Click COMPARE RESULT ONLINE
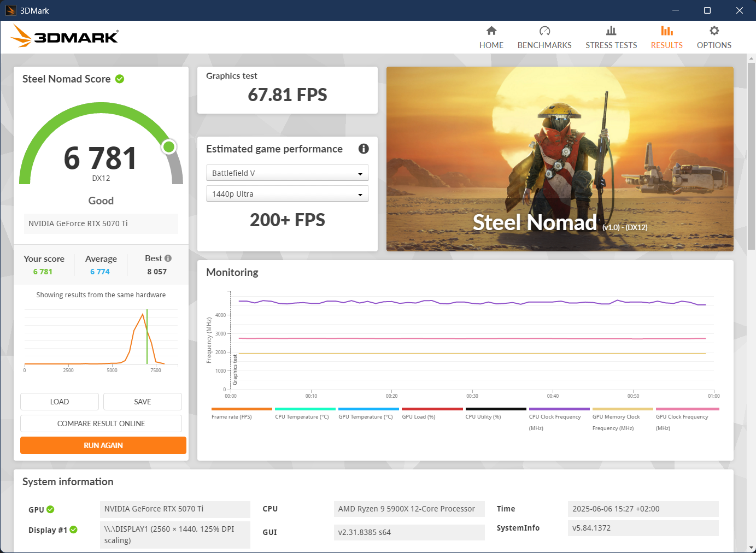This screenshot has height=553, width=756. click(101, 423)
